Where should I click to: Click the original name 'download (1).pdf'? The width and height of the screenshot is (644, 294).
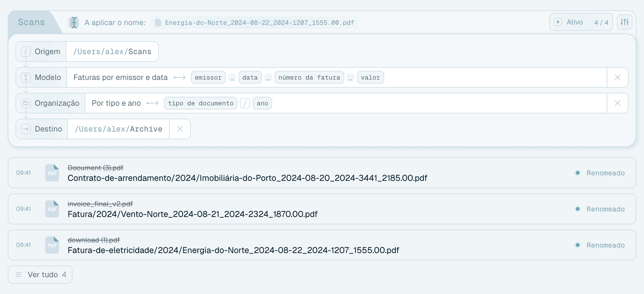pos(94,240)
